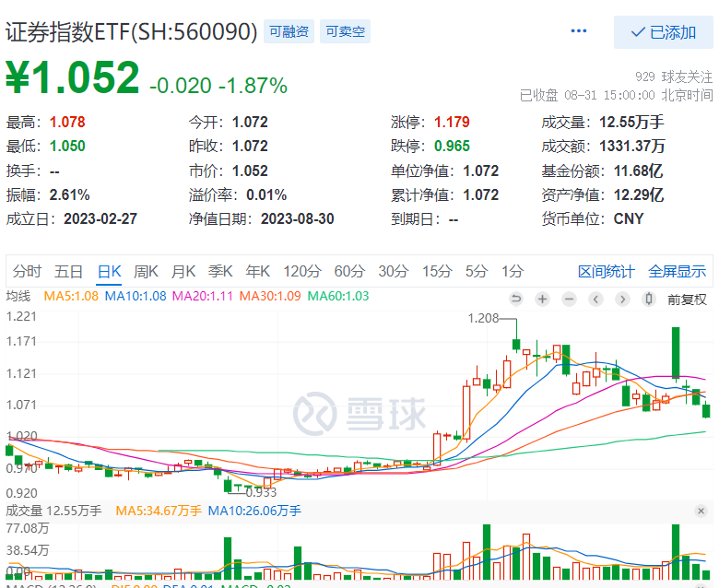Click the 1.208 high price marker on chart

[483, 318]
